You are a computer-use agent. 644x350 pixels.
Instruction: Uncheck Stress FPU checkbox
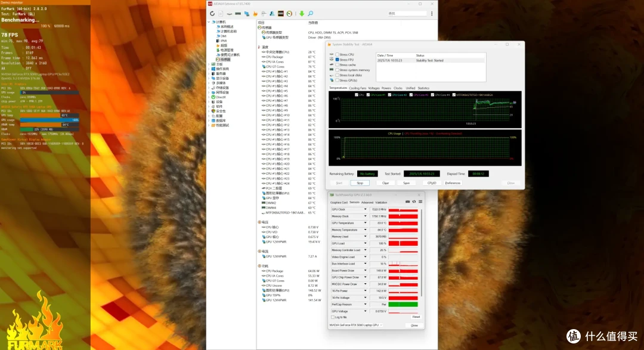[x=337, y=60]
